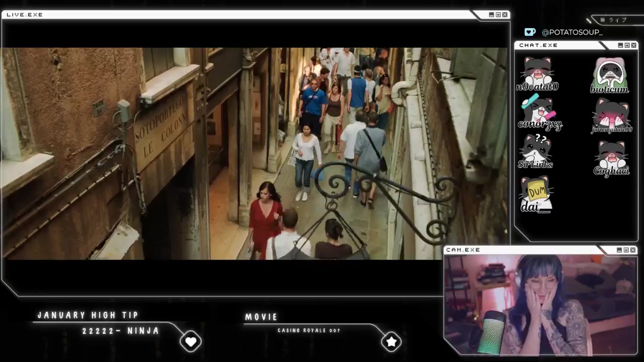
Task: Click the CHAT.EXE window title
Action: 538,45
